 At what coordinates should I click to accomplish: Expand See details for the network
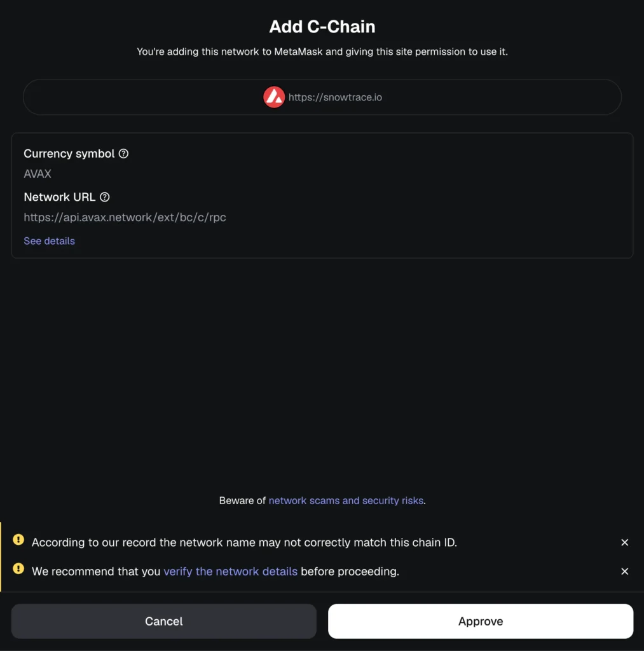pyautogui.click(x=49, y=241)
